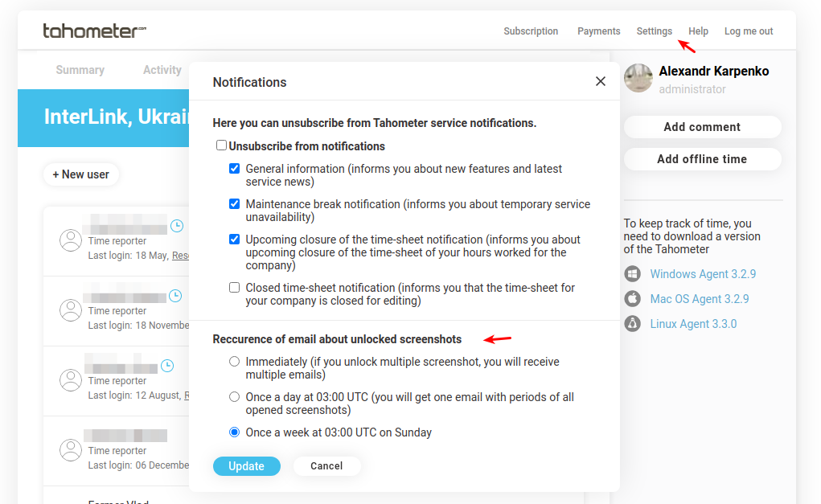Open the Linux Agent 3.3.0 download link

click(693, 323)
